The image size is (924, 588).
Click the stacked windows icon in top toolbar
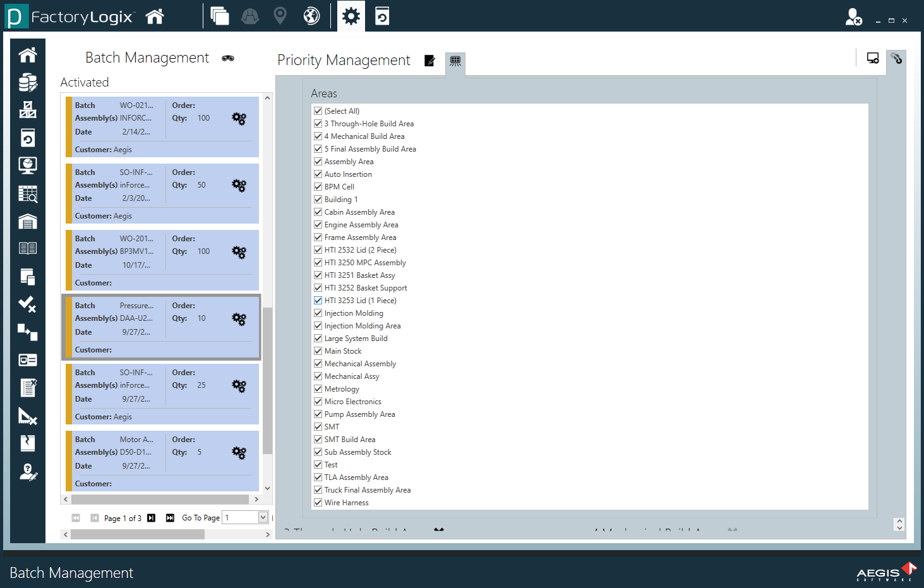tap(220, 16)
